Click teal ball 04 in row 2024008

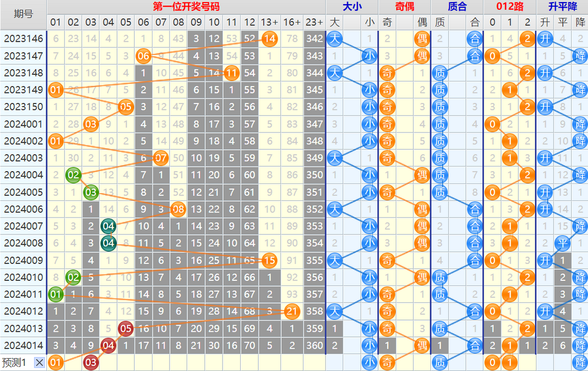click(108, 243)
